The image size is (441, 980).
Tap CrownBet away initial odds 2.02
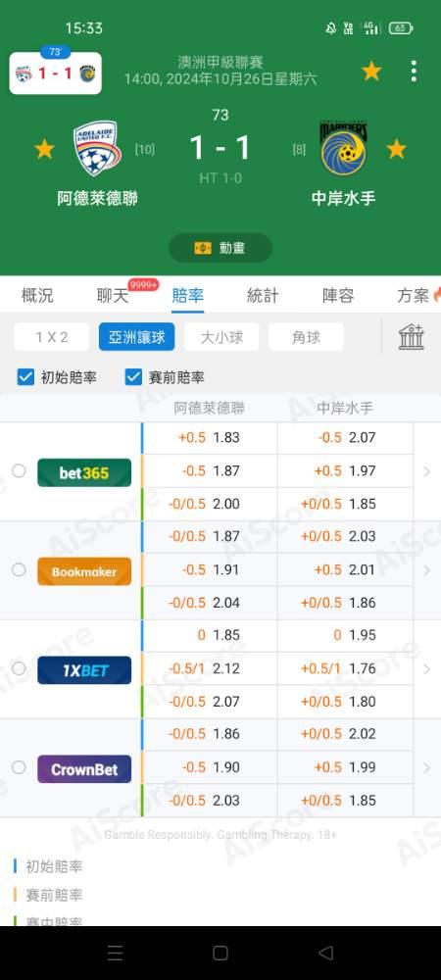[363, 734]
